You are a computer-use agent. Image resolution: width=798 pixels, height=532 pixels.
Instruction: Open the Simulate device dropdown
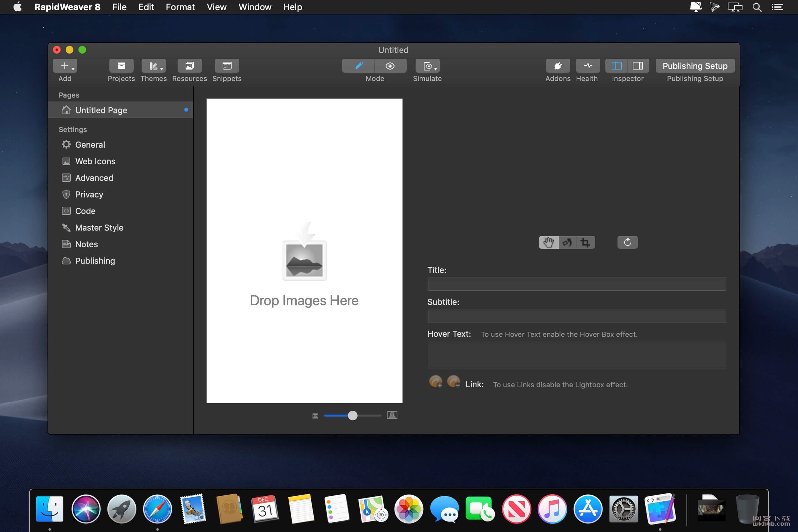pos(427,66)
